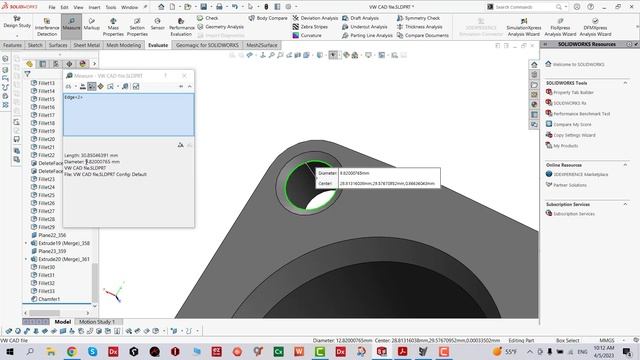Open search commands dropdown arrow
This screenshot has width=640, height=360.
click(565, 7)
